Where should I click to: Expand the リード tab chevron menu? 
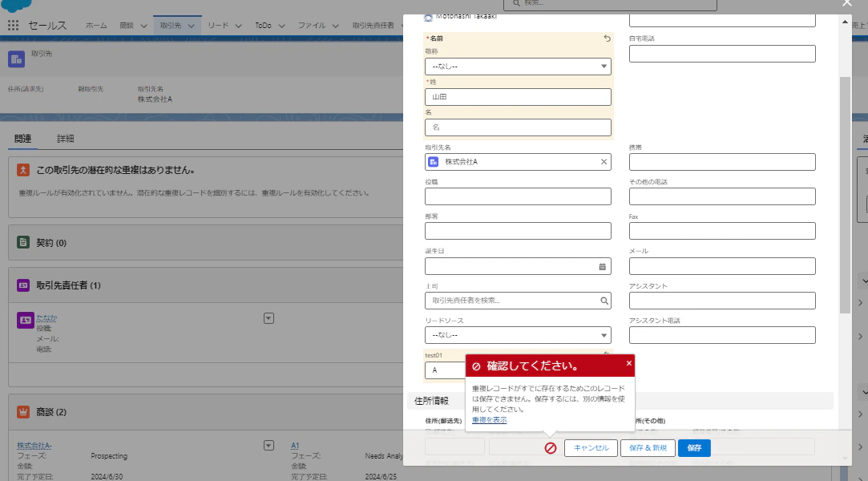pos(238,26)
